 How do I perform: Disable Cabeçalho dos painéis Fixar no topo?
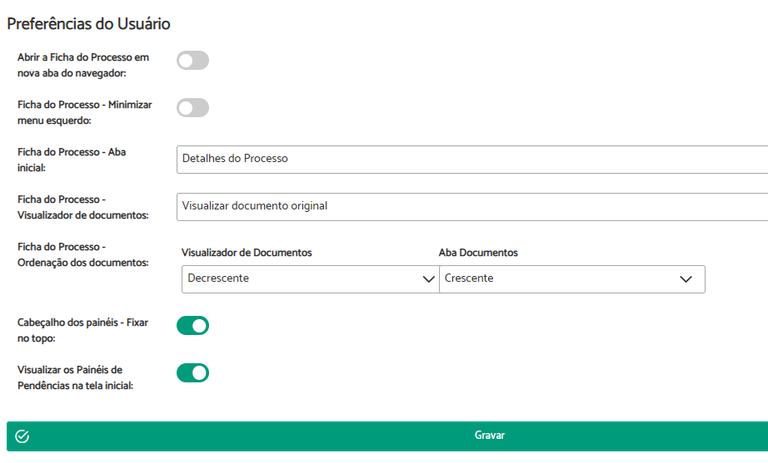(x=193, y=325)
